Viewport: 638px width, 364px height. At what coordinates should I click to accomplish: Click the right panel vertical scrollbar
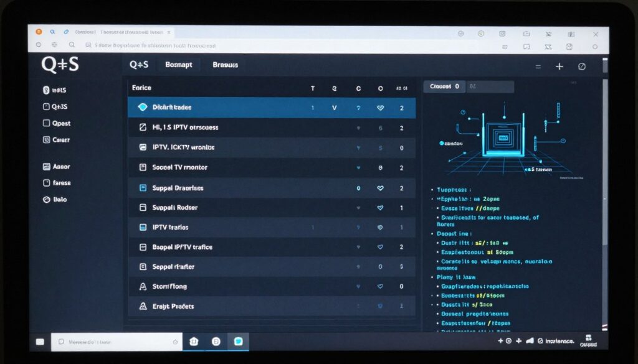point(605,162)
